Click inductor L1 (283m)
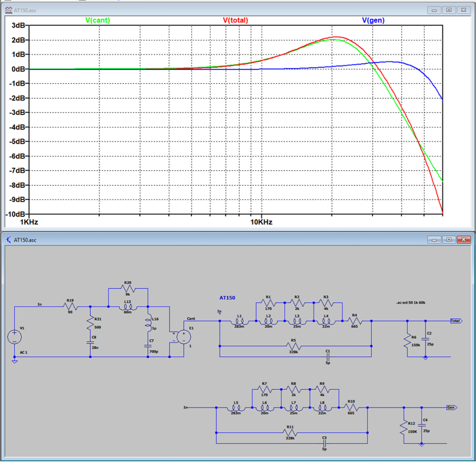 tap(239, 321)
